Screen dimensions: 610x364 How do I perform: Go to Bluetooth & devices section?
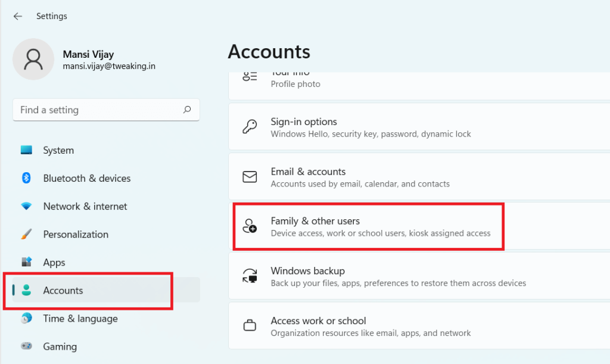pyautogui.click(x=106, y=178)
